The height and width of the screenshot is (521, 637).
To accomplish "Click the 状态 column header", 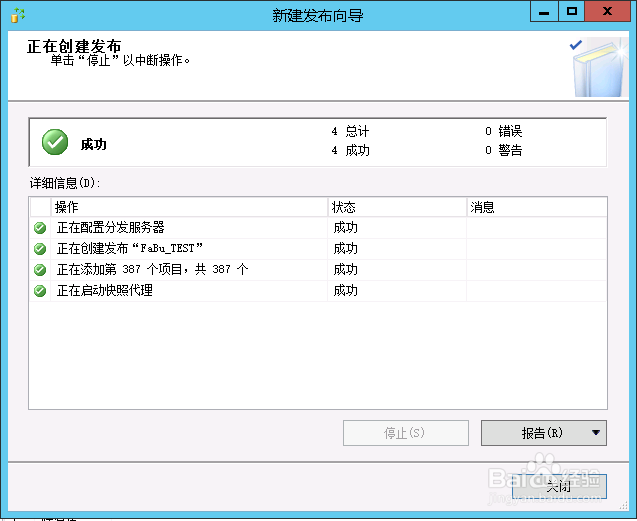I will (397, 207).
